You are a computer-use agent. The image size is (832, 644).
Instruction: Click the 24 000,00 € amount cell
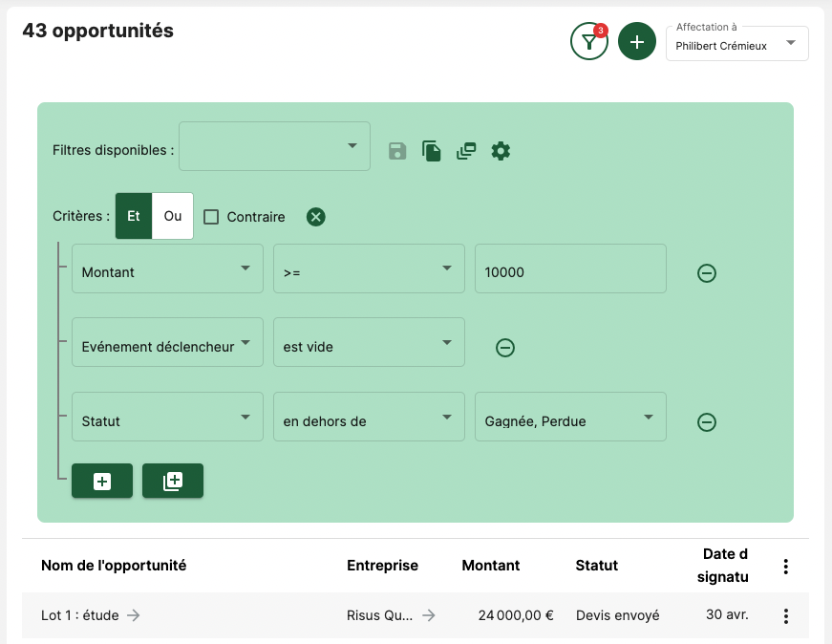[516, 615]
